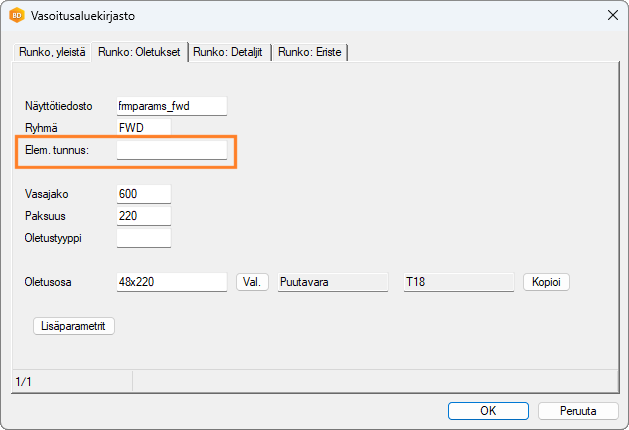This screenshot has height=430, width=629.
Task: Confirm the dialog with OK
Action: 488,411
